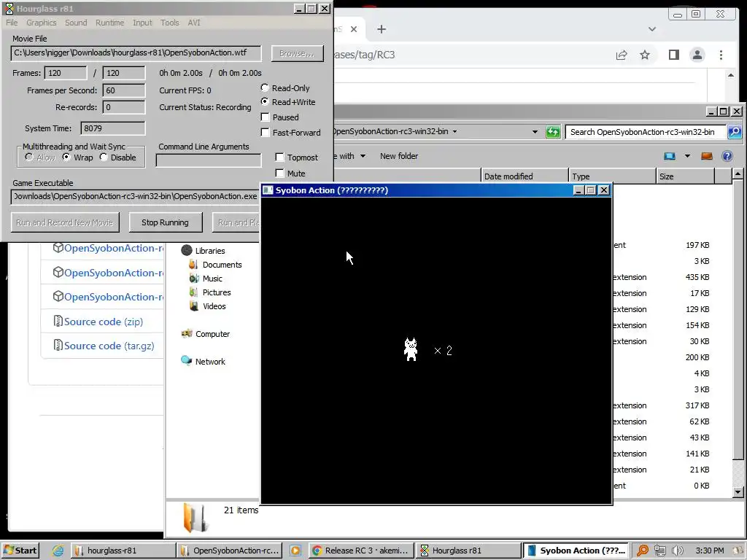Click the Stop Running button

pyautogui.click(x=165, y=222)
